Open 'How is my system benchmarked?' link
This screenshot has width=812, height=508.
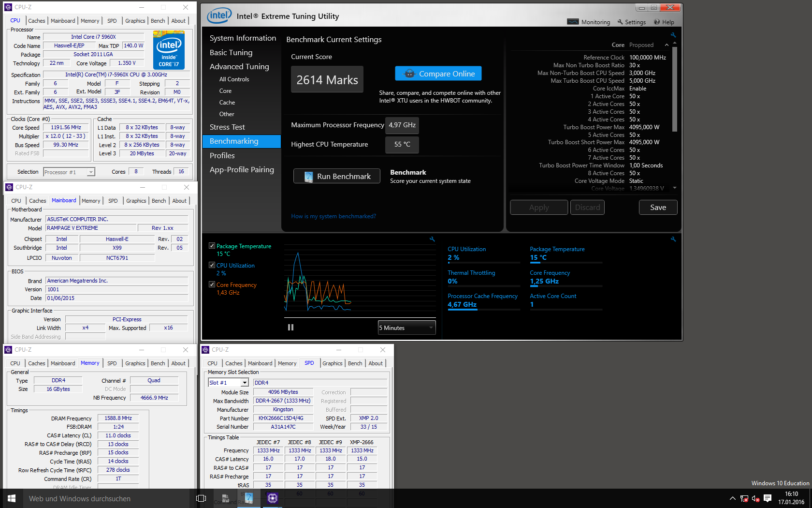[x=333, y=216]
